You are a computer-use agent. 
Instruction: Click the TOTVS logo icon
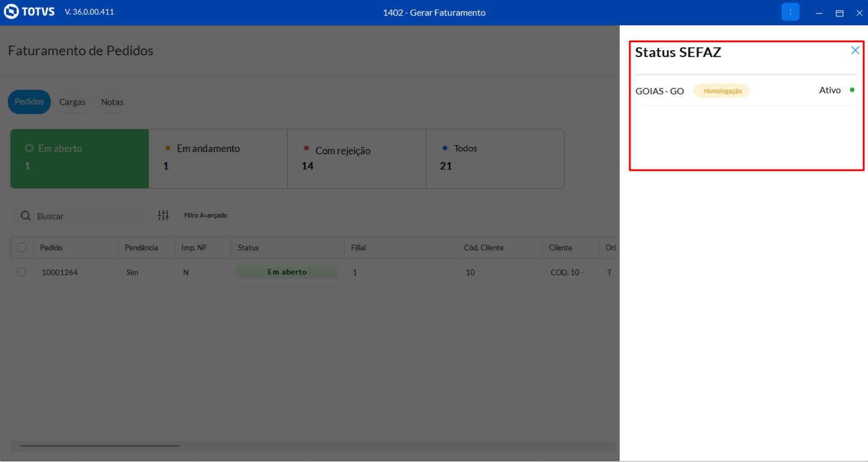(x=11, y=11)
